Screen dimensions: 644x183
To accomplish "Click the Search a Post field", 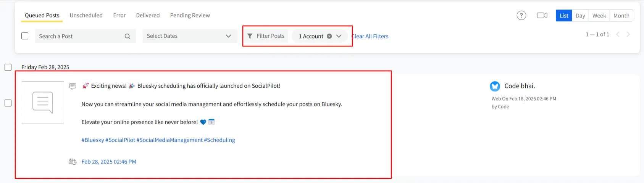I will (78, 36).
